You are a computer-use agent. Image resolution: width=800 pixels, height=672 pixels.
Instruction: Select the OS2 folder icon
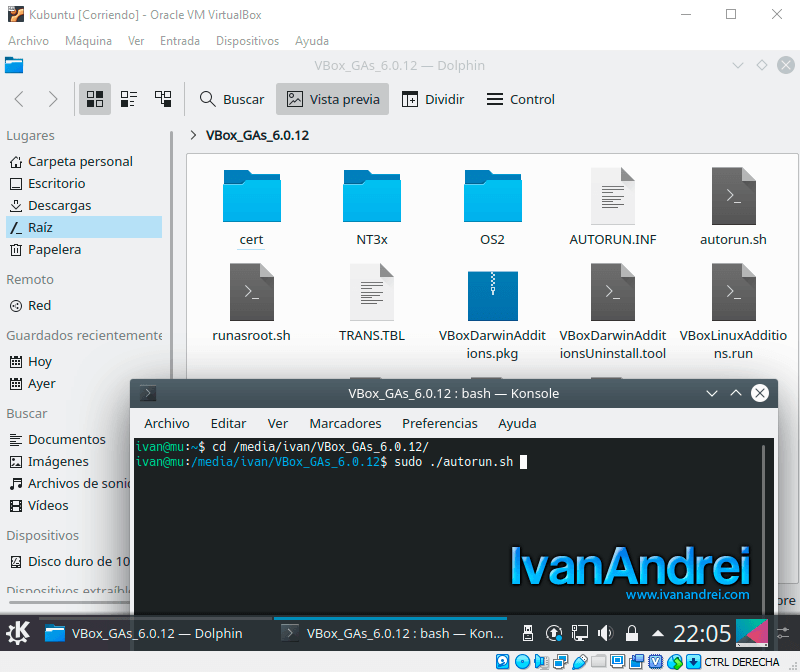coord(492,196)
